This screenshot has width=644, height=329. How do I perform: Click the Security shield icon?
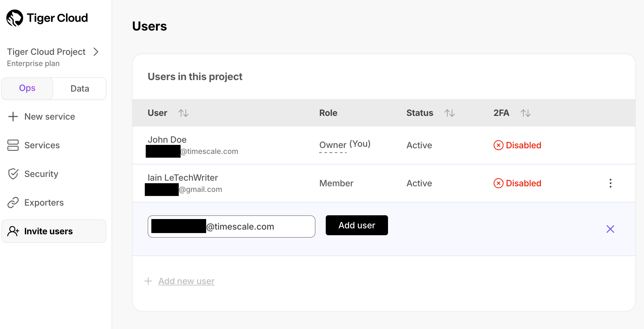(x=13, y=174)
